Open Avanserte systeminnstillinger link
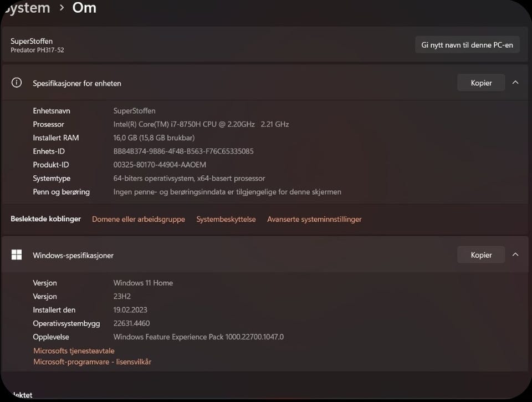 314,220
